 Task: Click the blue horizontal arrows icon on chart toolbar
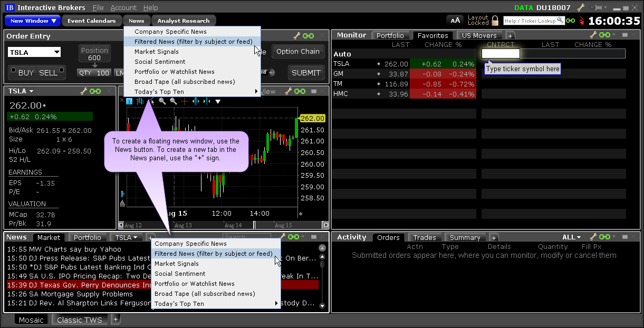(x=195, y=101)
